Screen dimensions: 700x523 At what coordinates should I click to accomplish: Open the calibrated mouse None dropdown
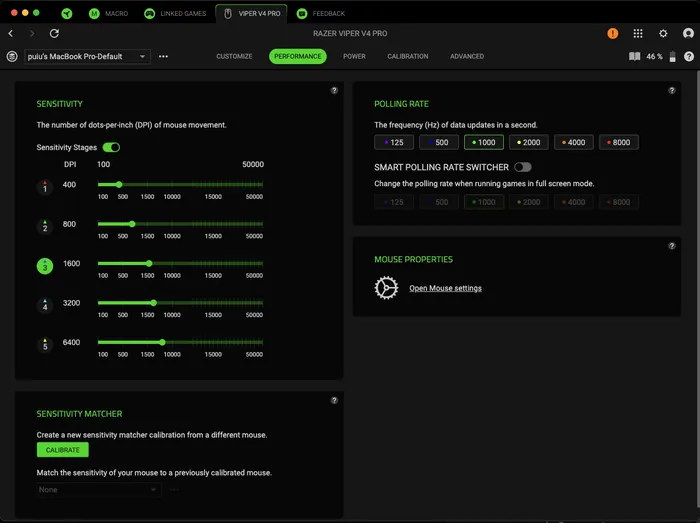(x=98, y=490)
